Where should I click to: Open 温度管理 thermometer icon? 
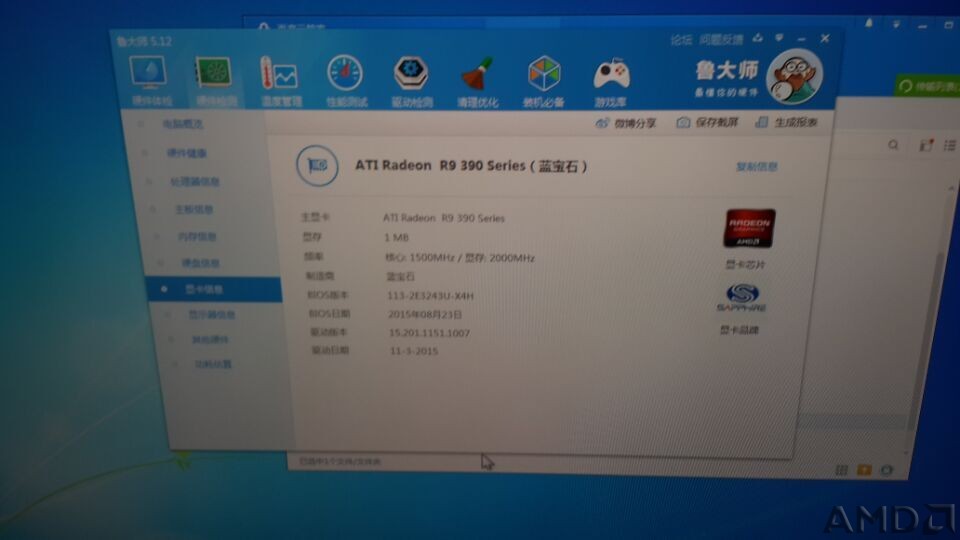click(x=279, y=75)
